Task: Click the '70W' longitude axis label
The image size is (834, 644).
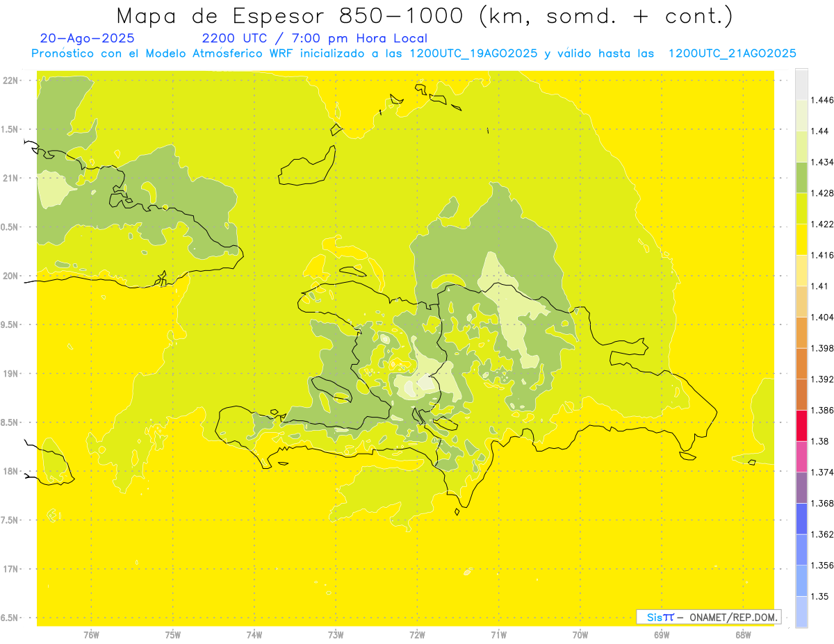Action: (x=580, y=634)
